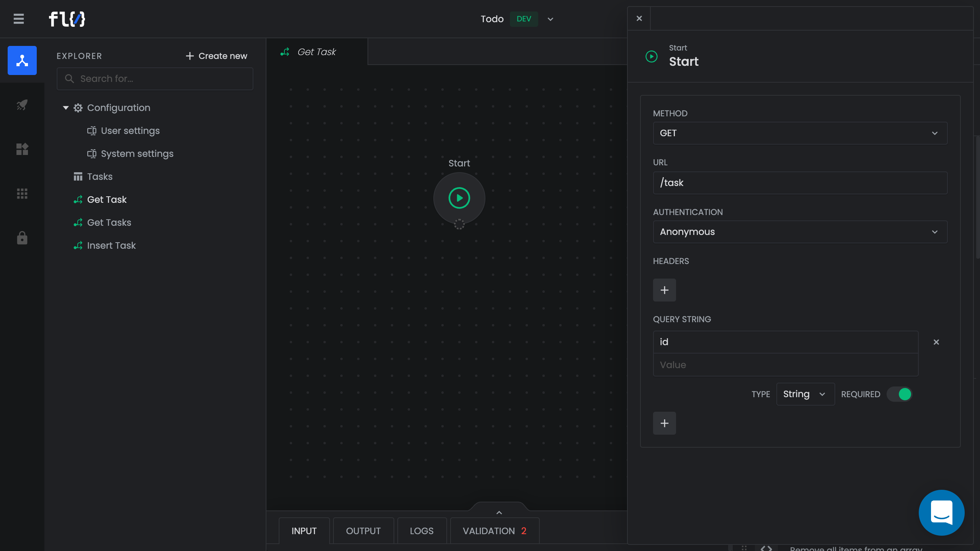Image resolution: width=980 pixels, height=551 pixels.
Task: Open the Todo environment dropdown chevron
Action: tap(550, 19)
